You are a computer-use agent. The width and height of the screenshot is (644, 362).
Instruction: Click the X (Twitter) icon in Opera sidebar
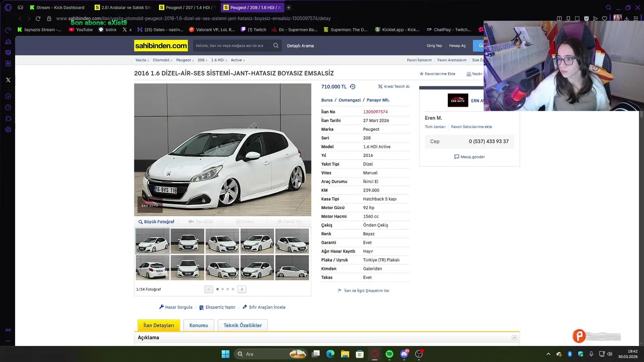click(x=8, y=80)
